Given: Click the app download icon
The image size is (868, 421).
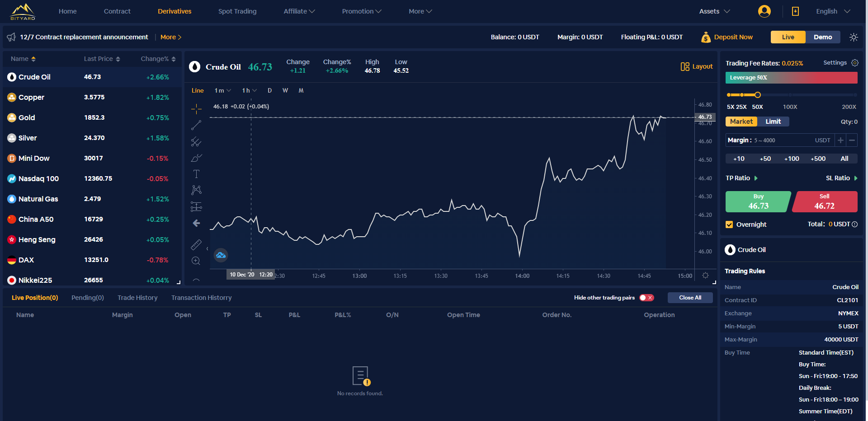Looking at the screenshot, I should pos(795,11).
